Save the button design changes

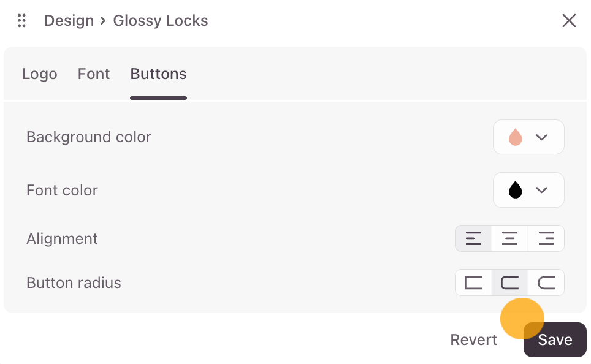(x=555, y=340)
